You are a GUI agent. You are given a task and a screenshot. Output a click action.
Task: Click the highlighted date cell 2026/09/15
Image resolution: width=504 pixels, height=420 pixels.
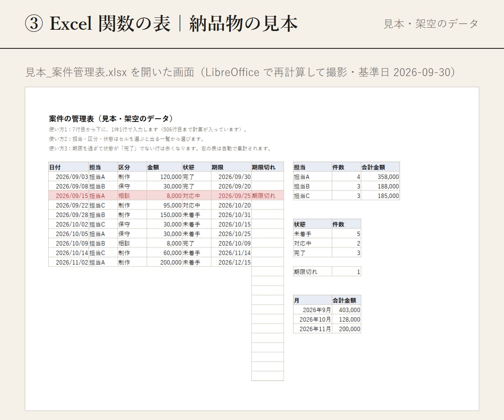click(x=69, y=196)
